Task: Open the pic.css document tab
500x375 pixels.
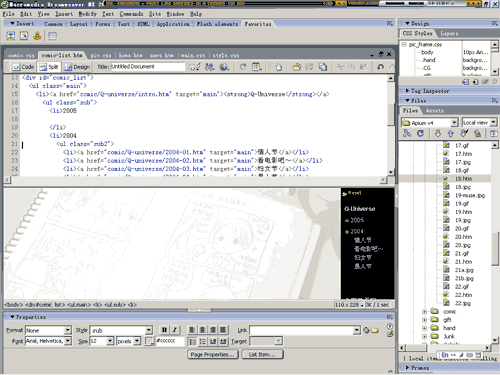Action: coord(101,55)
